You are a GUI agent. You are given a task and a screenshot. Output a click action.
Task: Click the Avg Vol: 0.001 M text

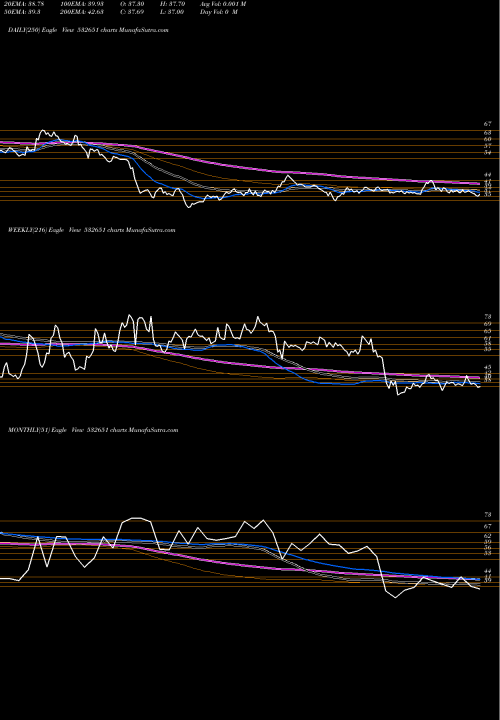pos(223,4)
